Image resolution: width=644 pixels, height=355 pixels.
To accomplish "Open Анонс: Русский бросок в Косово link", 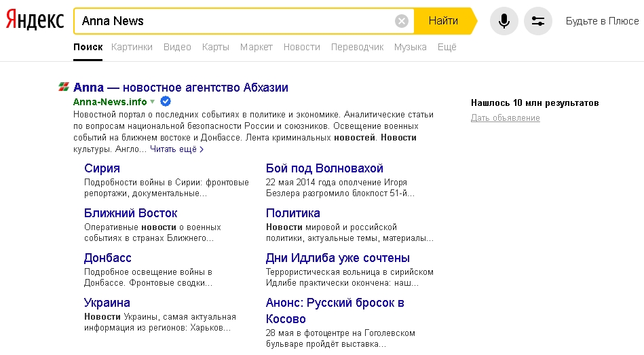I will 335,311.
